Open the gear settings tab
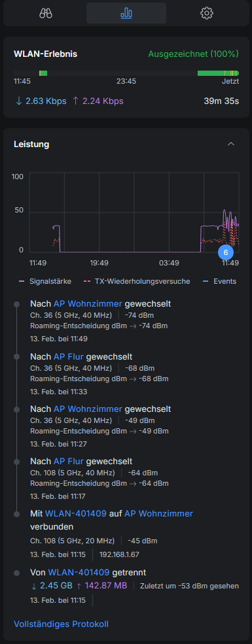 [x=206, y=13]
